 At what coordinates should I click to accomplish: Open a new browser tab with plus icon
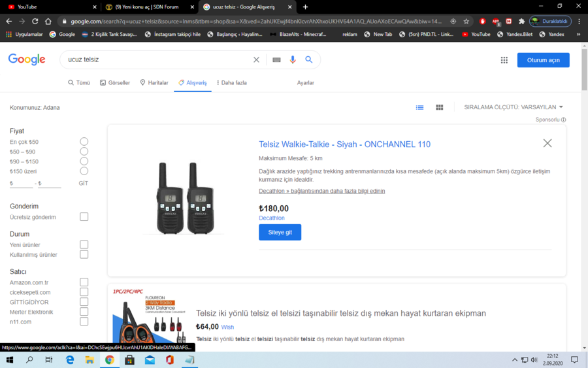point(305,7)
